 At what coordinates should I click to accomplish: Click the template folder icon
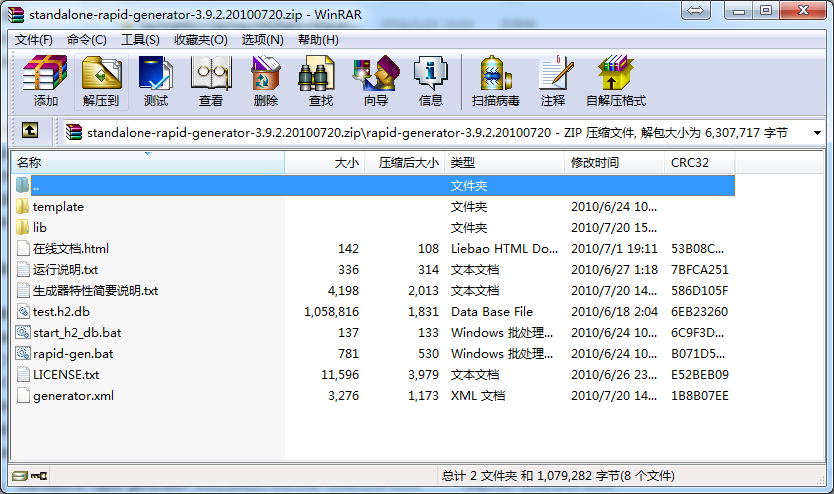click(x=22, y=206)
